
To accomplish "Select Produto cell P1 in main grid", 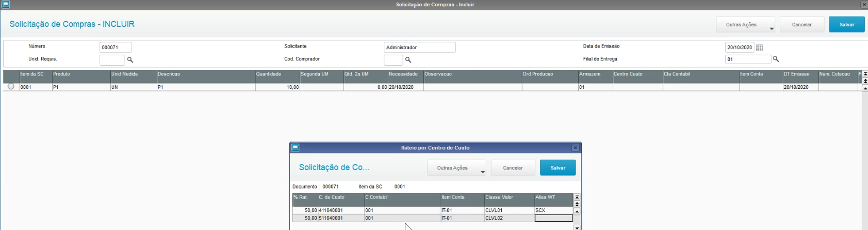I will click(81, 87).
